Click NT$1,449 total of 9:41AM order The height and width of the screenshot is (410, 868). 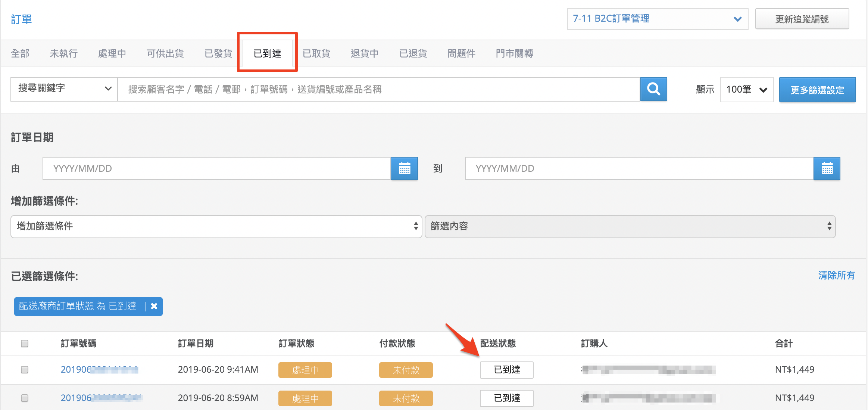coord(794,370)
